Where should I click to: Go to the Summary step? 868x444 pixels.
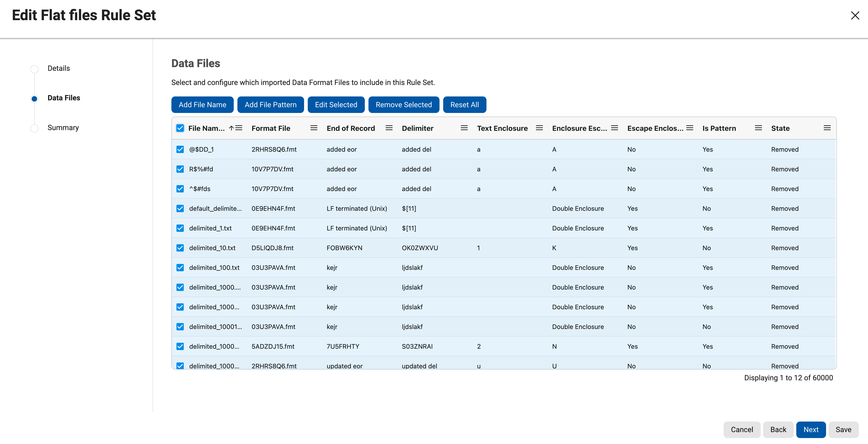click(63, 127)
